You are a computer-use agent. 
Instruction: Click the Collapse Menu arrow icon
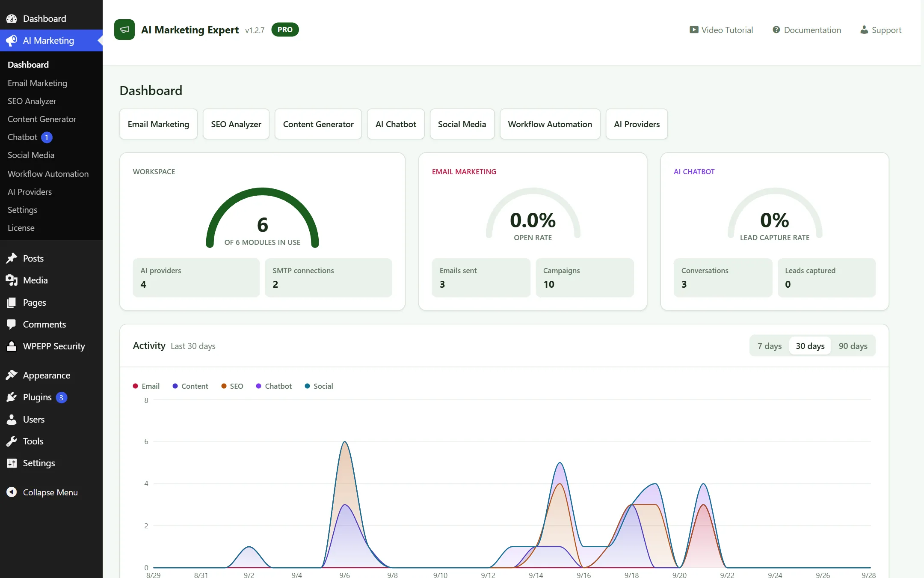[x=12, y=492]
